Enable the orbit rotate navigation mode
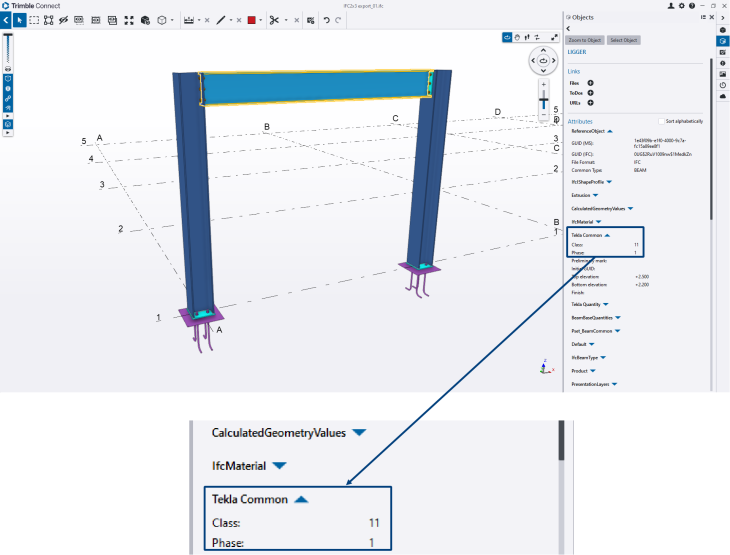Image resolution: width=730 pixels, height=555 pixels. coord(506,37)
